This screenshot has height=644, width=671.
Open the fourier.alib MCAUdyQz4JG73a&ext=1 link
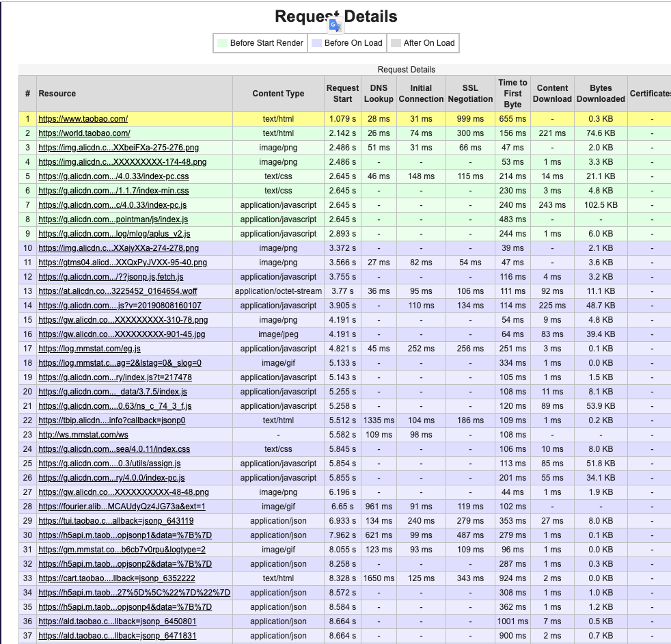(x=122, y=506)
